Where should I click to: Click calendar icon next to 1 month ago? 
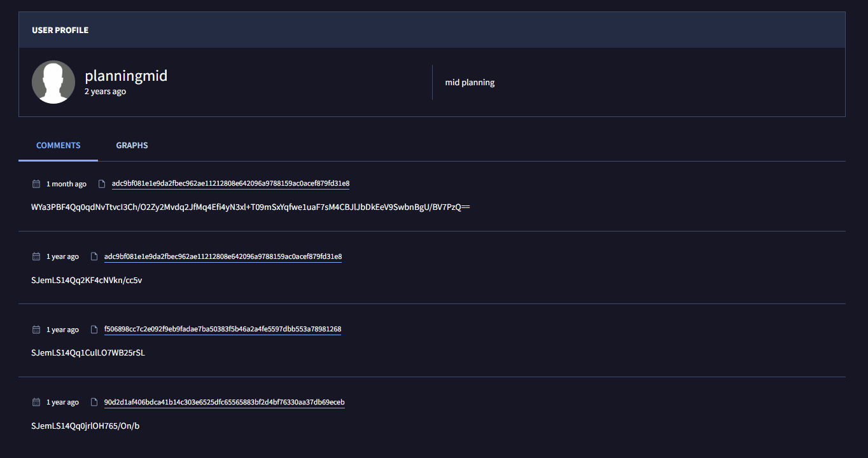pos(36,184)
